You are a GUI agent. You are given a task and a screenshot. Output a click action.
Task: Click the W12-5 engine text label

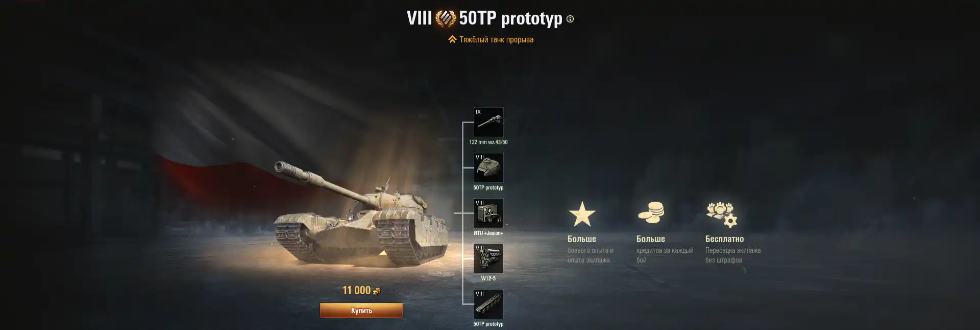point(488,278)
